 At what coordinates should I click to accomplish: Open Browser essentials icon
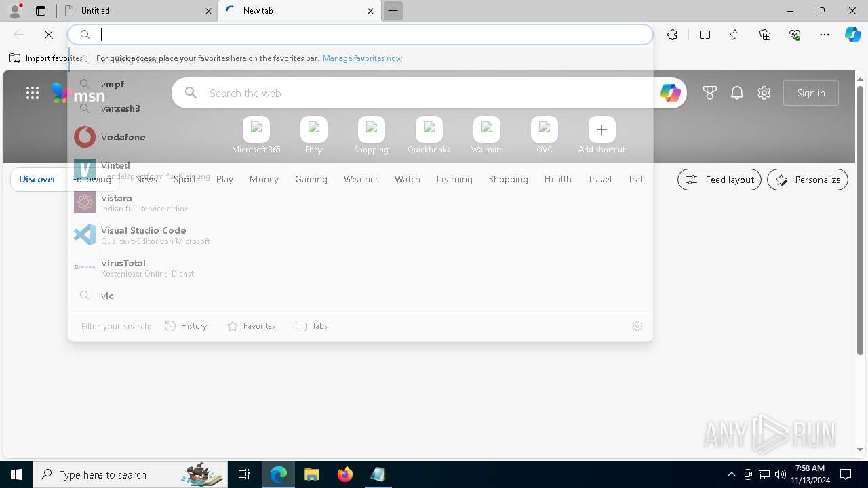click(795, 35)
